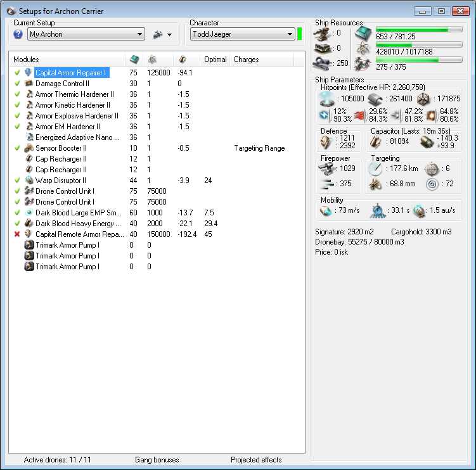Click the CPU column header icon
The image size is (476, 470).
click(x=134, y=60)
